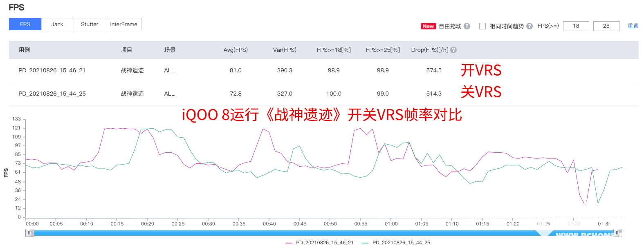
Task: Click the Var FPS value 390.3
Action: (285, 70)
